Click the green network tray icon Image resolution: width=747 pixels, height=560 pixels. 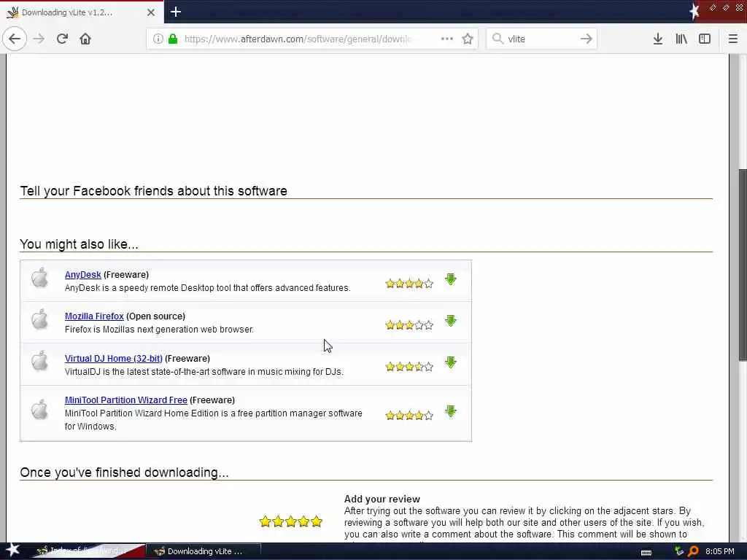[679, 551]
